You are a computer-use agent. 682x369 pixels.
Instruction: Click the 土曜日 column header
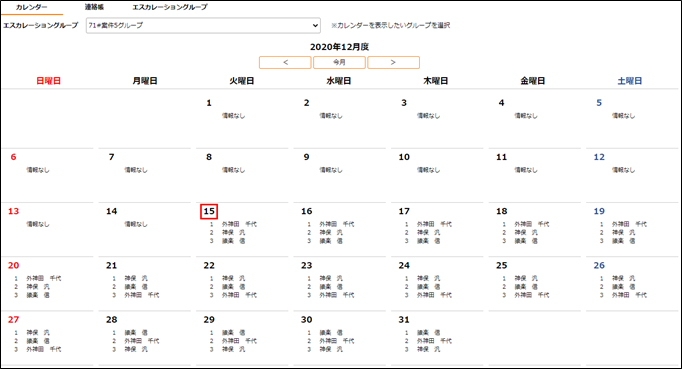[630, 81]
